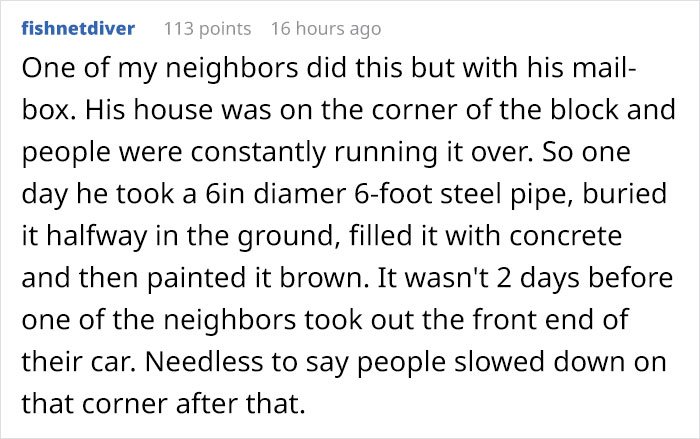
Task: Click the word running
Action: (x=386, y=154)
